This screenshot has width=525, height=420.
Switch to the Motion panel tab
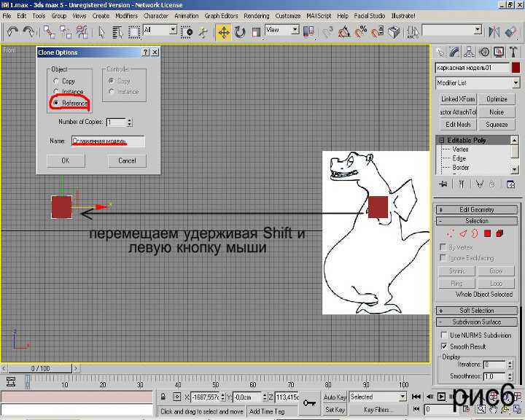point(485,52)
